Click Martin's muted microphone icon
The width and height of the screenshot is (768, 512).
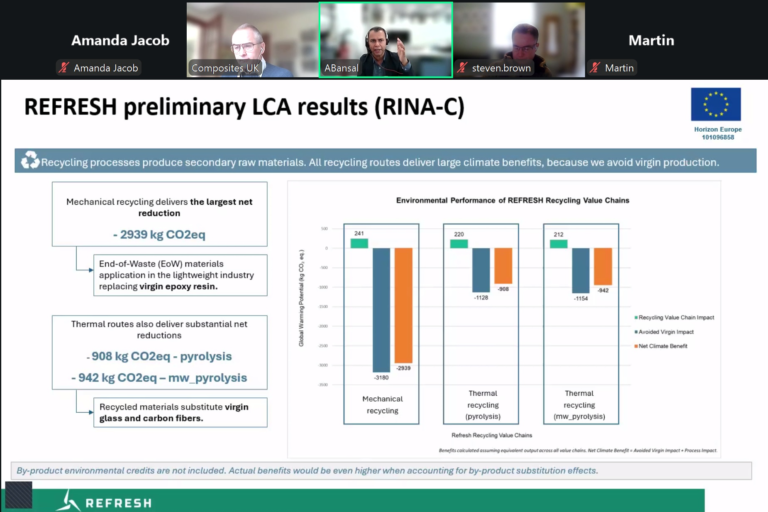coord(595,68)
